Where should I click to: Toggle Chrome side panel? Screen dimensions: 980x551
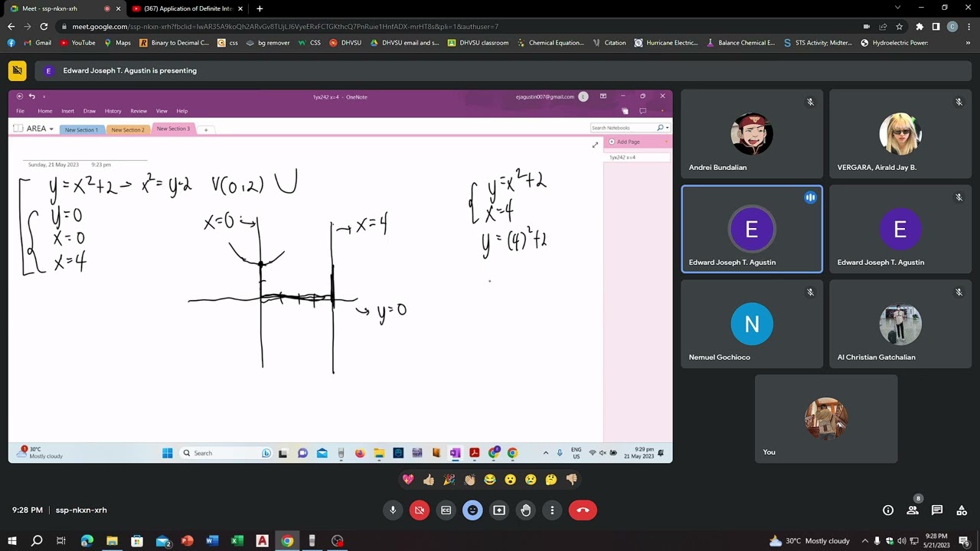pyautogui.click(x=936, y=26)
